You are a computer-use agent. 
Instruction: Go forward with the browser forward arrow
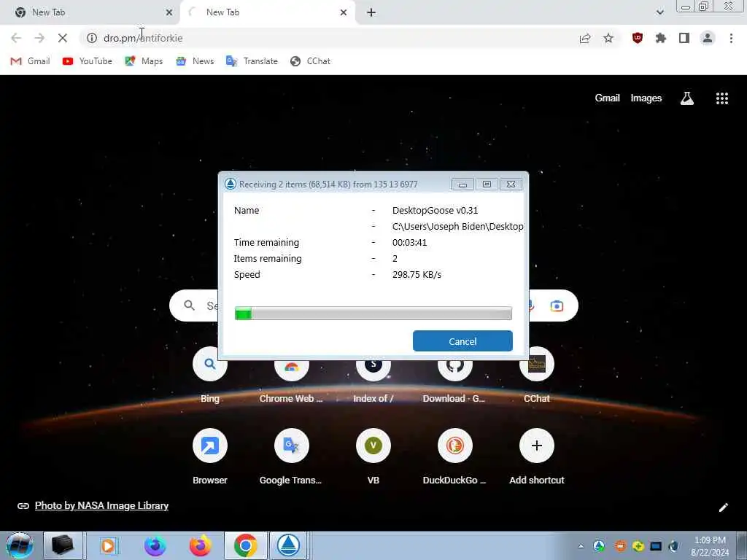(39, 38)
